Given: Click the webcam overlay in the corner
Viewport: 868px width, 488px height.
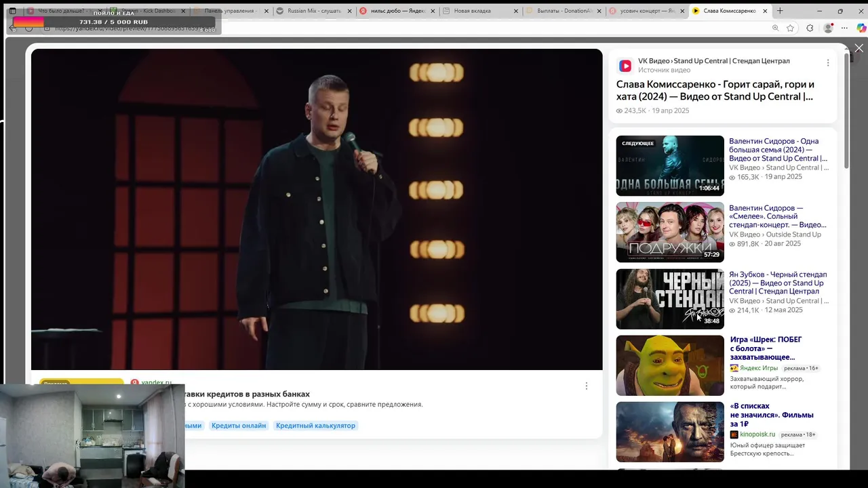Looking at the screenshot, I should (92, 435).
